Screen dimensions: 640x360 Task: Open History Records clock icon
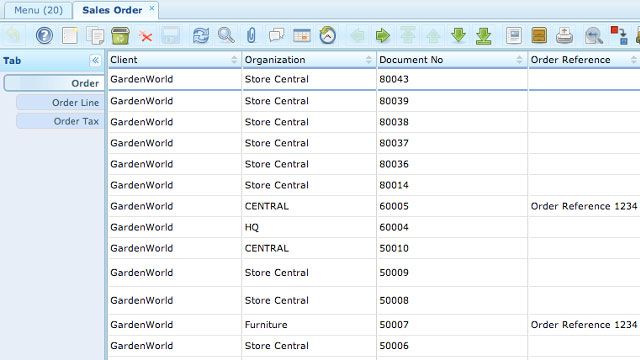point(327,36)
